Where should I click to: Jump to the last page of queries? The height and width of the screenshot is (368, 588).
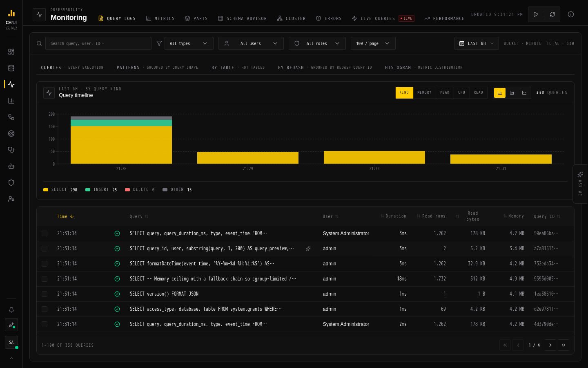(563, 345)
